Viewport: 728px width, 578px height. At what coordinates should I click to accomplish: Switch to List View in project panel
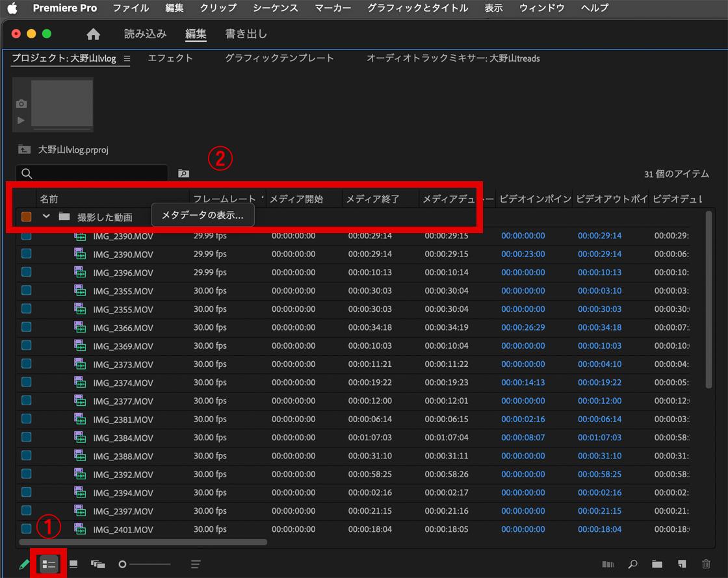pyautogui.click(x=49, y=564)
